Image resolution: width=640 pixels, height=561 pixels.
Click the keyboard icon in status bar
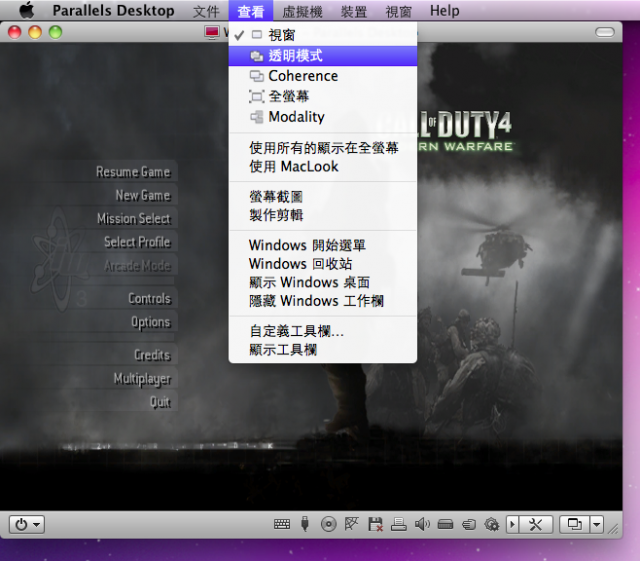click(x=282, y=524)
